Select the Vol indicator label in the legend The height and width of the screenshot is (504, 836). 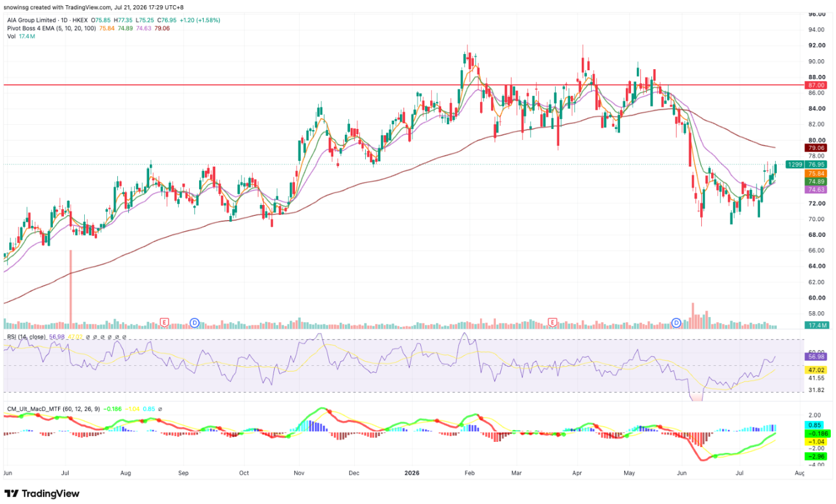pos(12,36)
